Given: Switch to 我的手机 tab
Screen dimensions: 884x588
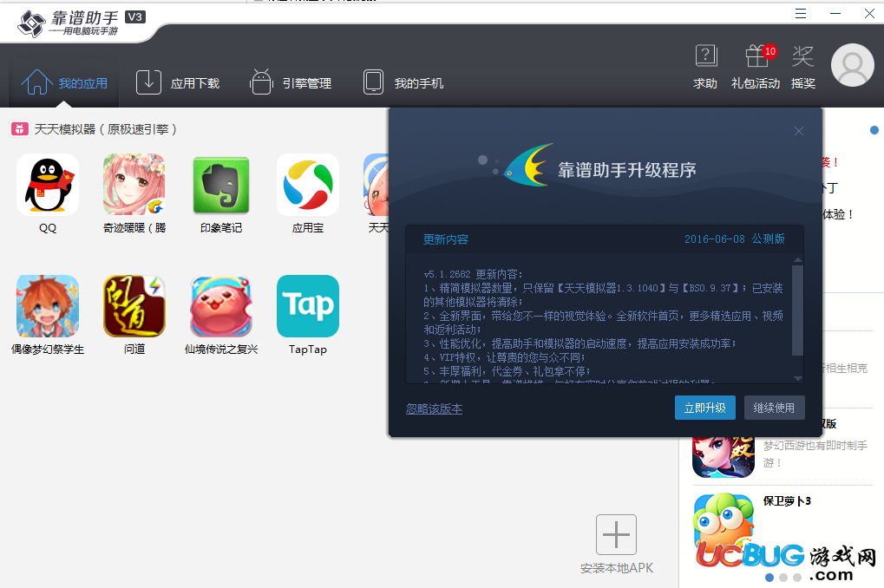Looking at the screenshot, I should pyautogui.click(x=403, y=83).
